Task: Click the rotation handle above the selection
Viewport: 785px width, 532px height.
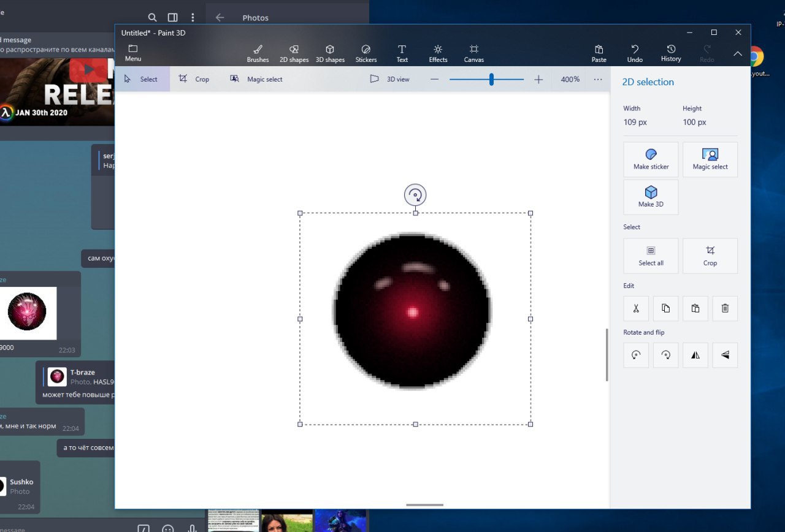Action: point(415,196)
